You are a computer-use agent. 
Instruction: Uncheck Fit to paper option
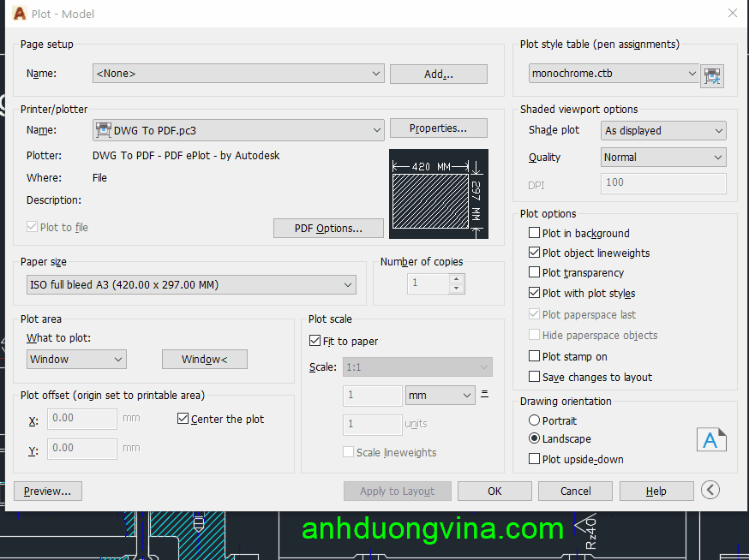point(315,342)
